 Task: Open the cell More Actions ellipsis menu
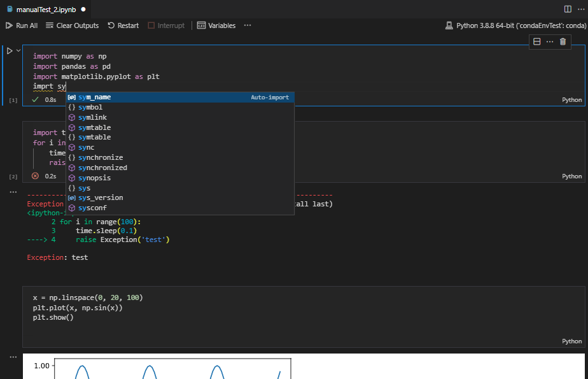(x=550, y=41)
